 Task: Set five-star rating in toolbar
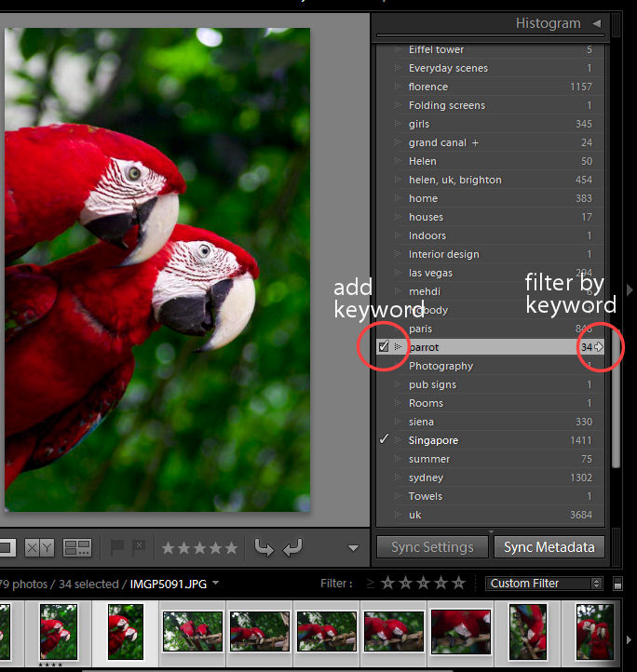coord(231,547)
